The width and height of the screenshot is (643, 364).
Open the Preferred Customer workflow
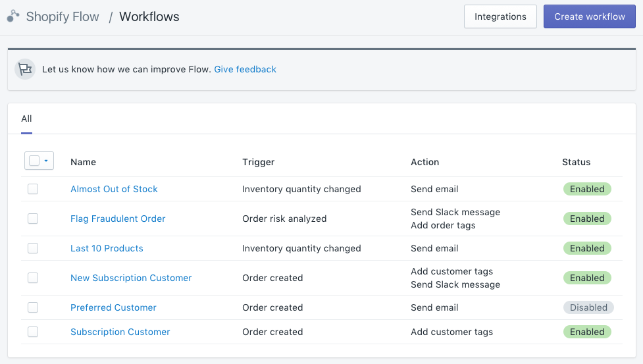pos(113,307)
